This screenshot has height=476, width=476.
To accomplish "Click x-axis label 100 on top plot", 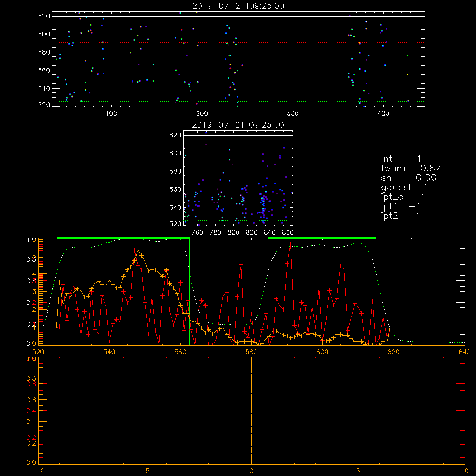I will point(111,114).
